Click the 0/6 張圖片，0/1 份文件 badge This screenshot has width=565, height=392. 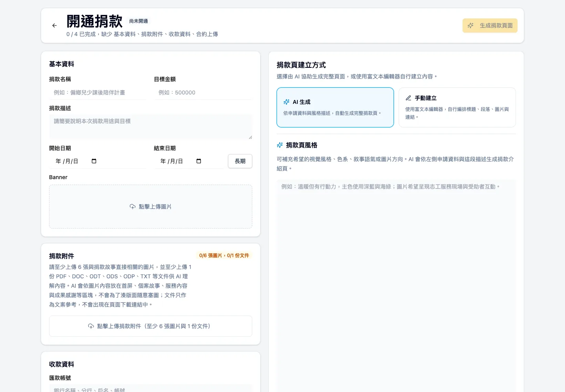coord(224,256)
